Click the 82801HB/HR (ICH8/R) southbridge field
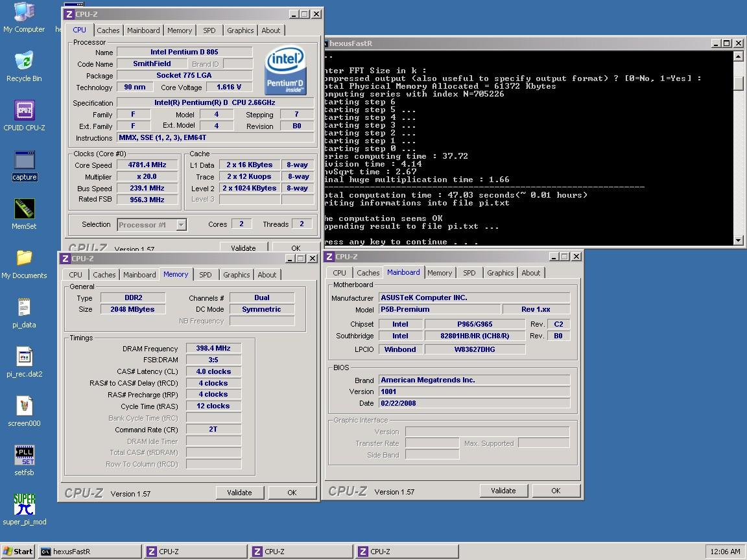This screenshot has width=747, height=560. 475,336
